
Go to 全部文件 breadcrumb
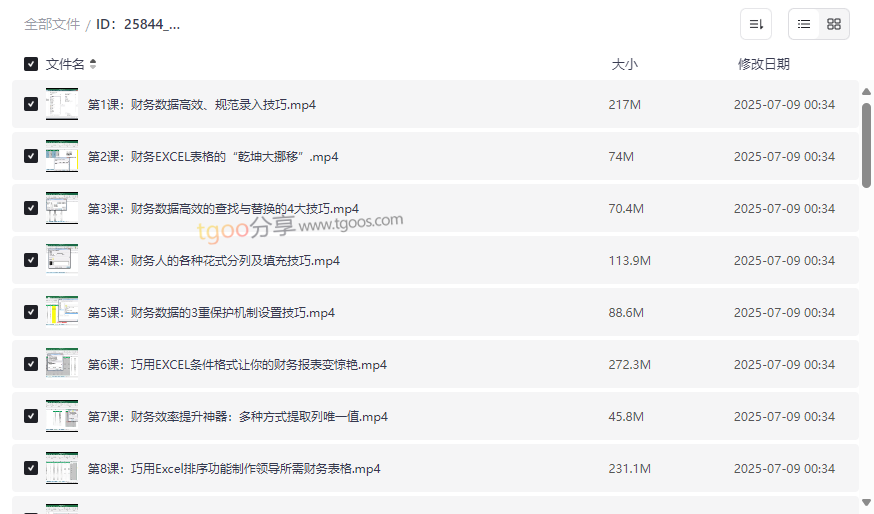tap(52, 24)
